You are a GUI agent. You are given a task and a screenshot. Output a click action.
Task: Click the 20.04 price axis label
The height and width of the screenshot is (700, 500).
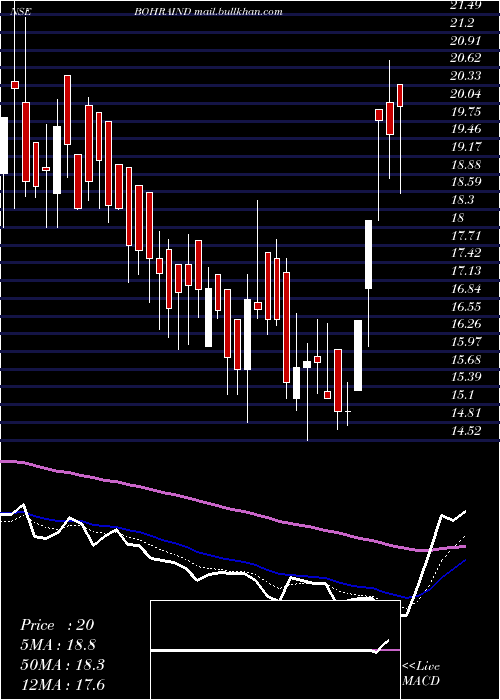click(x=465, y=94)
